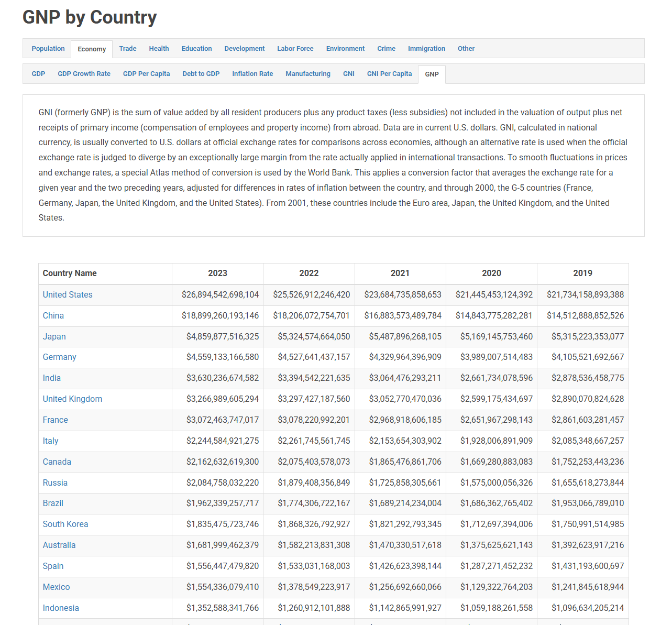672x625 pixels.
Task: Follow the Spain country link
Action: [x=53, y=566]
